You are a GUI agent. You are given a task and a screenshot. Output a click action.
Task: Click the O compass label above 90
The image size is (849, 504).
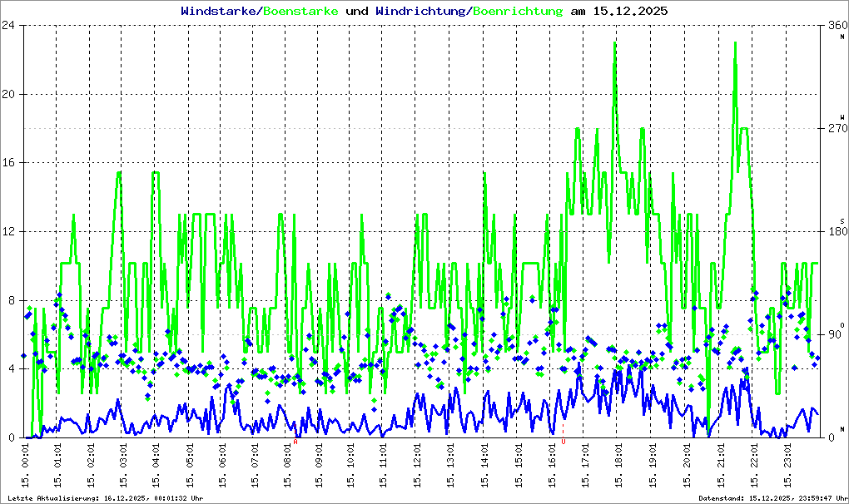pyautogui.click(x=842, y=324)
